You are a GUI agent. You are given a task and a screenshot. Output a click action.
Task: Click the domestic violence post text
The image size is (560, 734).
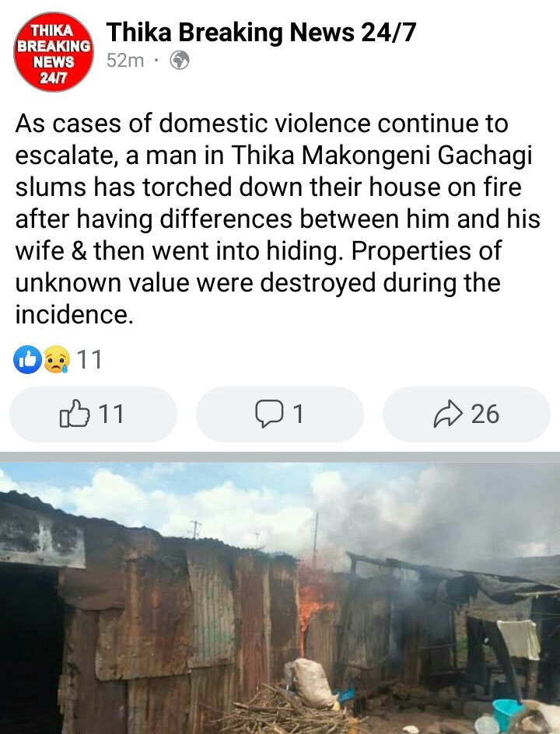278,218
